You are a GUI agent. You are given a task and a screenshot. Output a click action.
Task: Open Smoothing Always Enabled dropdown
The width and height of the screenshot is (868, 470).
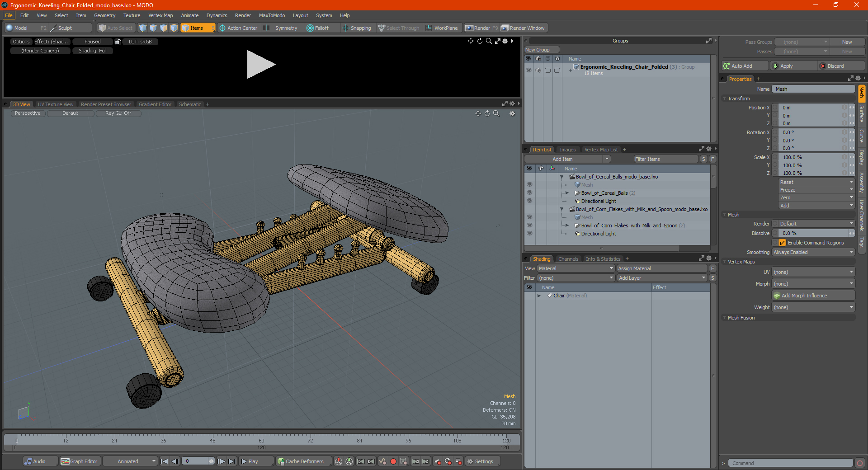pos(813,252)
